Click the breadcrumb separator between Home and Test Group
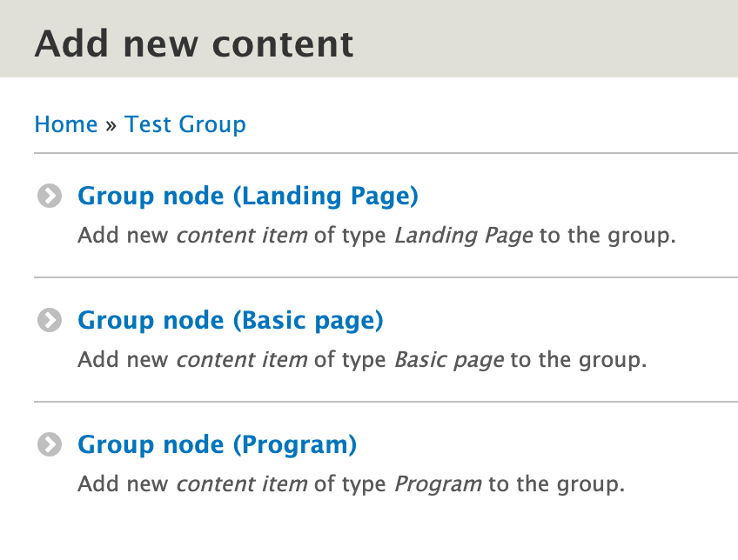738x560 pixels. [111, 124]
